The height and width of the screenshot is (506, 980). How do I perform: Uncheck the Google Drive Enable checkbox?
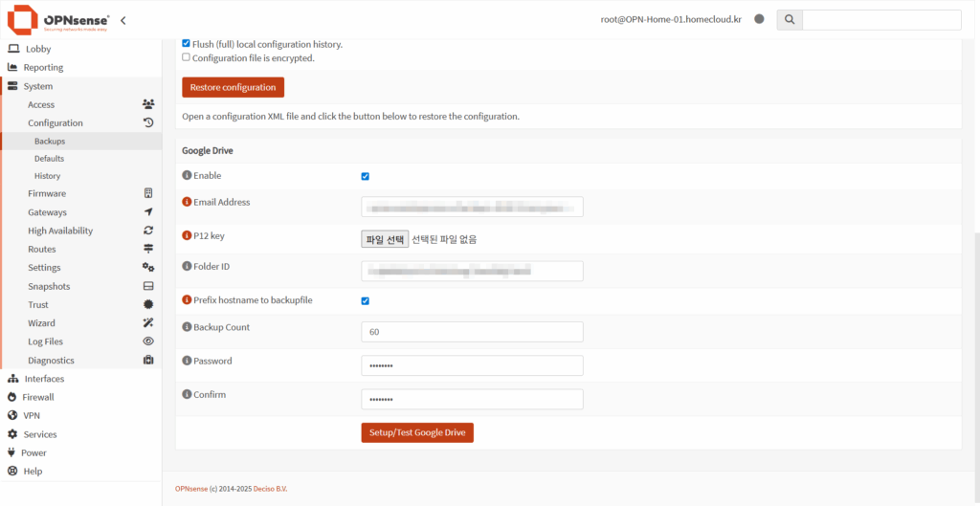tap(366, 176)
